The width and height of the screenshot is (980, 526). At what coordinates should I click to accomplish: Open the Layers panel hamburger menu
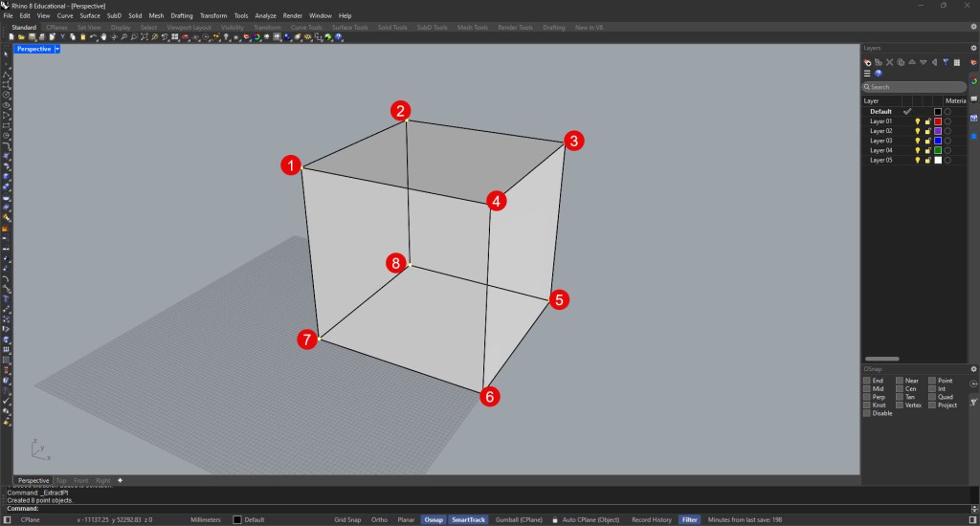click(867, 74)
